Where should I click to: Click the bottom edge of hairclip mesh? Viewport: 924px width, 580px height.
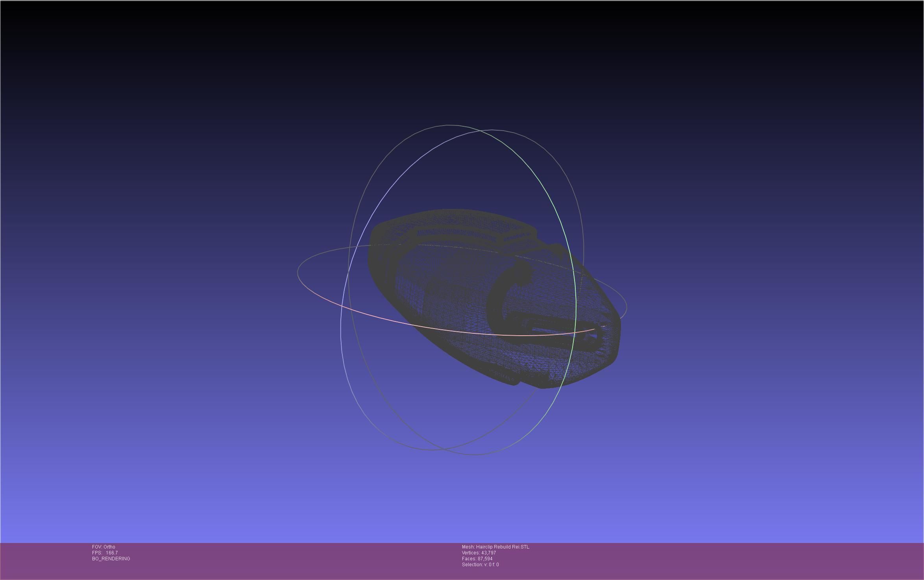[x=543, y=386]
